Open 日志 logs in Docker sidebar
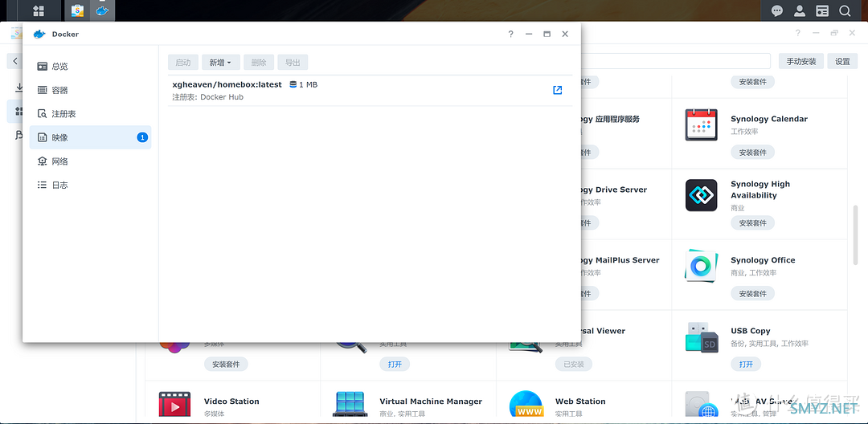868x424 pixels. [90, 185]
